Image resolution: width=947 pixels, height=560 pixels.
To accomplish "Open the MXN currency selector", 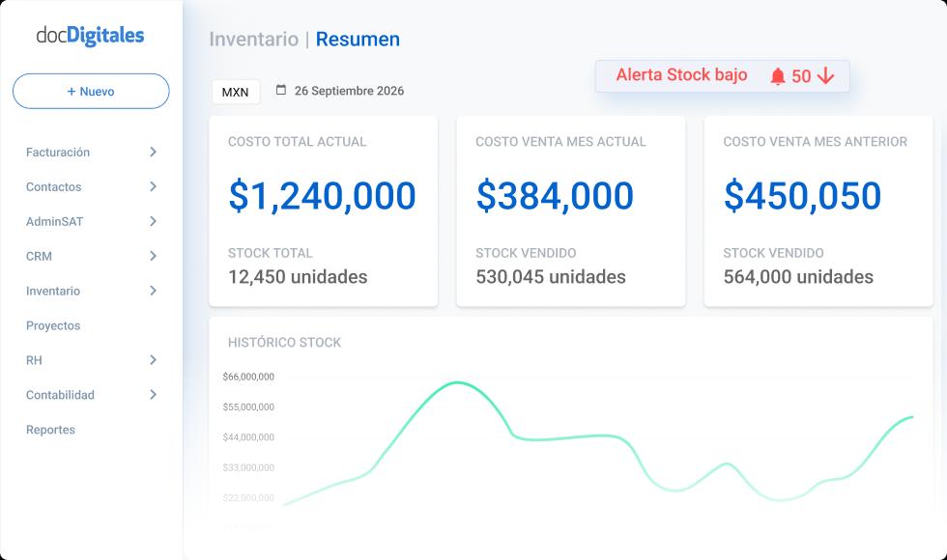I will [x=235, y=92].
